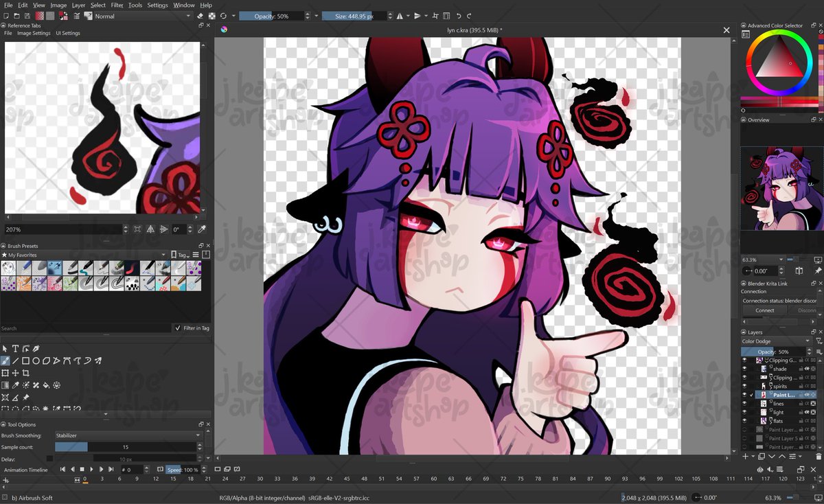Screen dimensions: 824x504
Task: Open the Settings menu
Action: click(157, 5)
